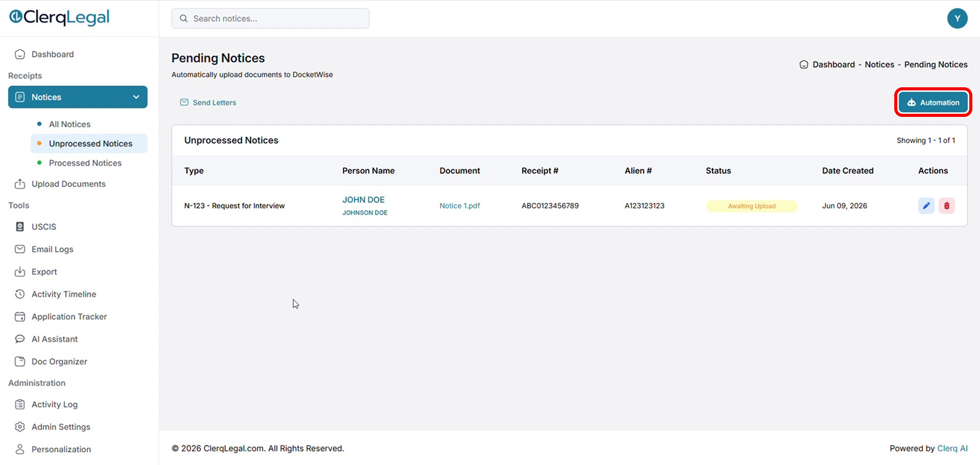Open person JOHN DOE link
980x465 pixels.
pyautogui.click(x=363, y=200)
